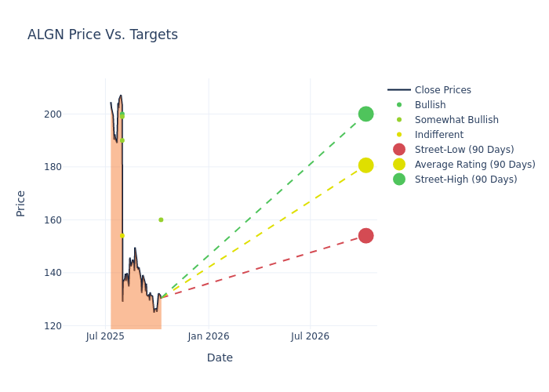Click the large green Street-High marker on the chart
The image size is (549, 392).
(x=365, y=114)
